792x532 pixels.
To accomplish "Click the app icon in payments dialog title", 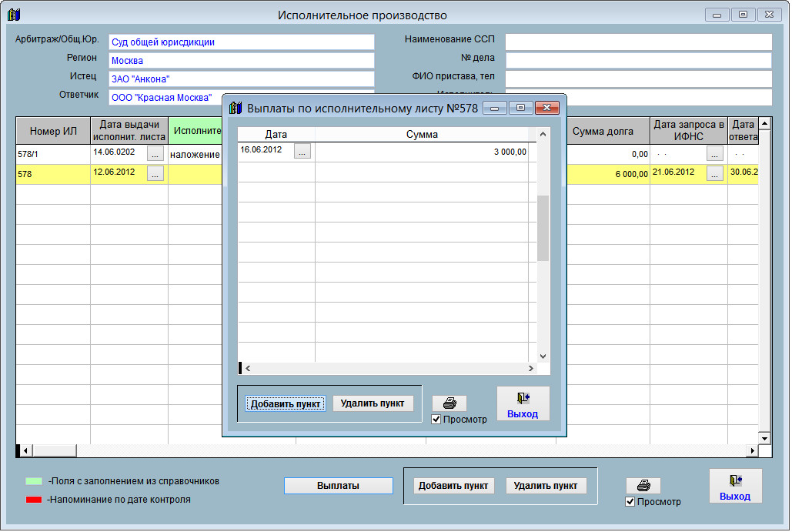I will (x=236, y=108).
